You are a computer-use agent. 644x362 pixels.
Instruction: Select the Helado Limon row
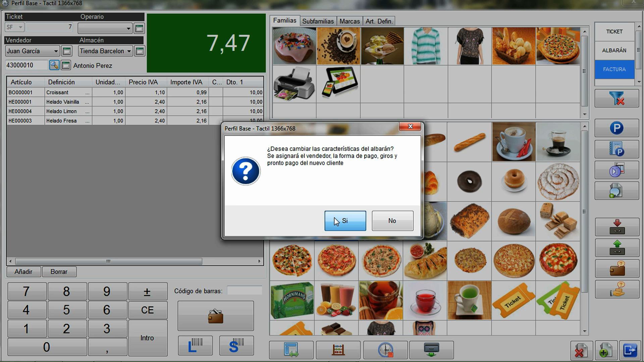point(135,111)
